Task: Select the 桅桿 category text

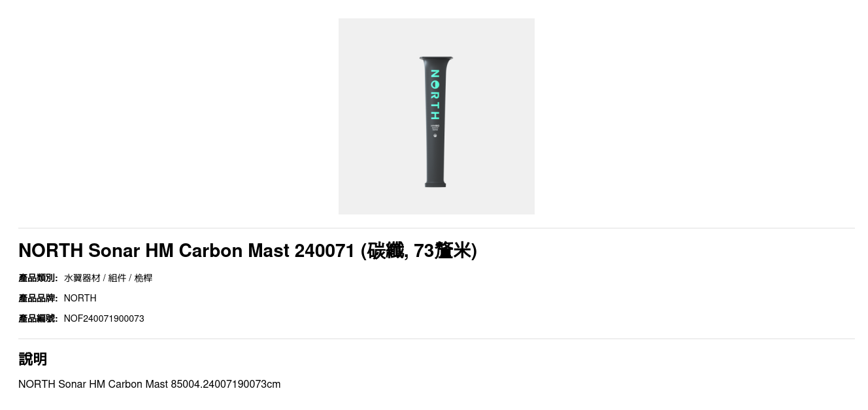Action: pos(143,278)
